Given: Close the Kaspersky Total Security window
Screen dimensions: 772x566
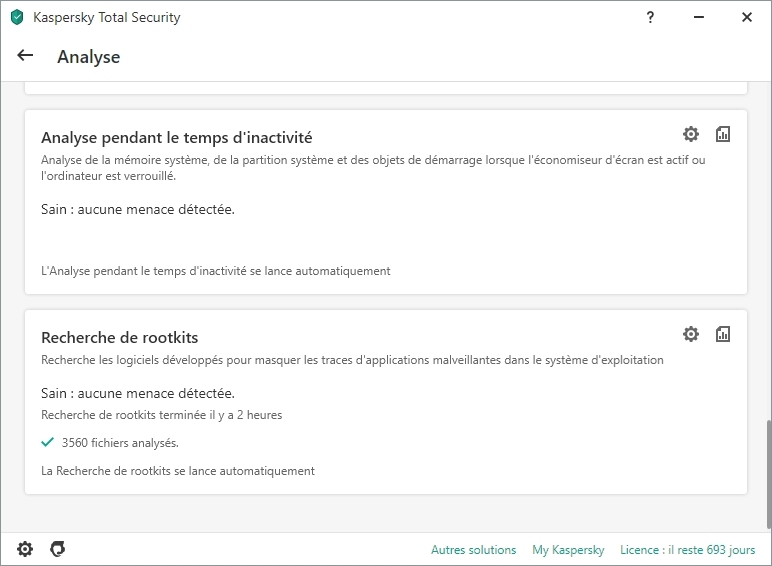Looking at the screenshot, I should [747, 17].
